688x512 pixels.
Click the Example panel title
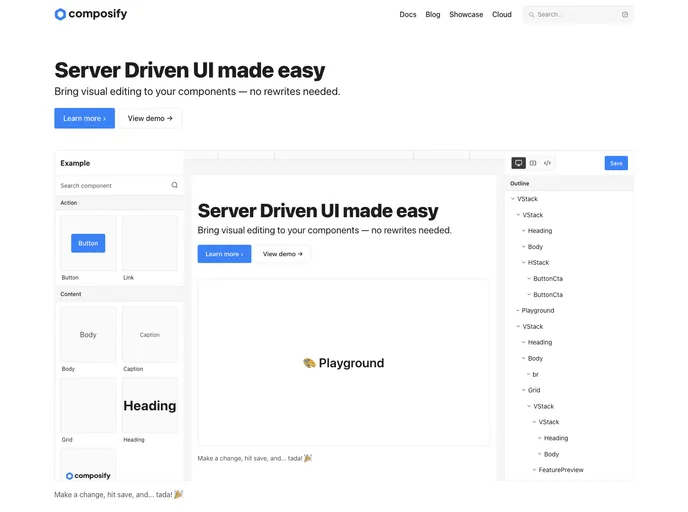(75, 163)
